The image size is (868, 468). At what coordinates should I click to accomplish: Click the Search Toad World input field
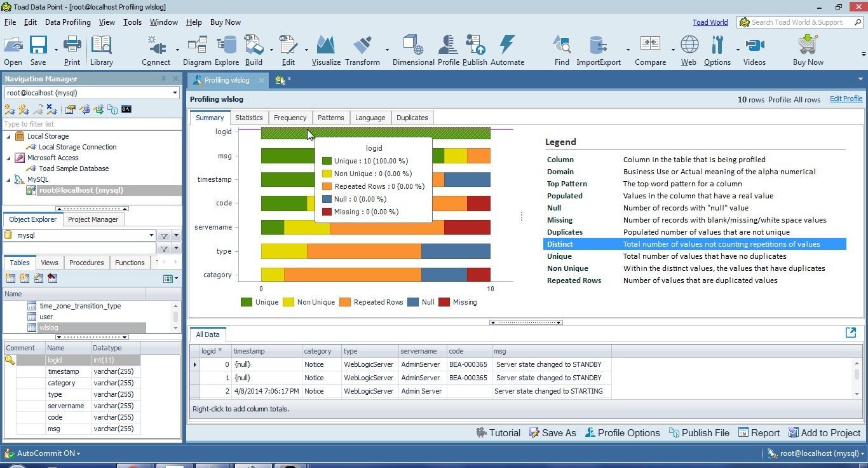pos(796,22)
